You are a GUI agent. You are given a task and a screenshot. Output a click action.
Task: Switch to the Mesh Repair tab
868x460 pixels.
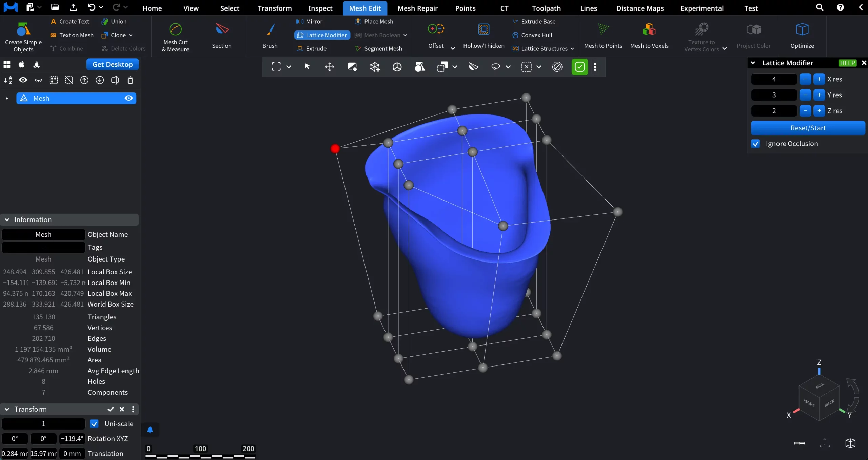[x=417, y=8]
